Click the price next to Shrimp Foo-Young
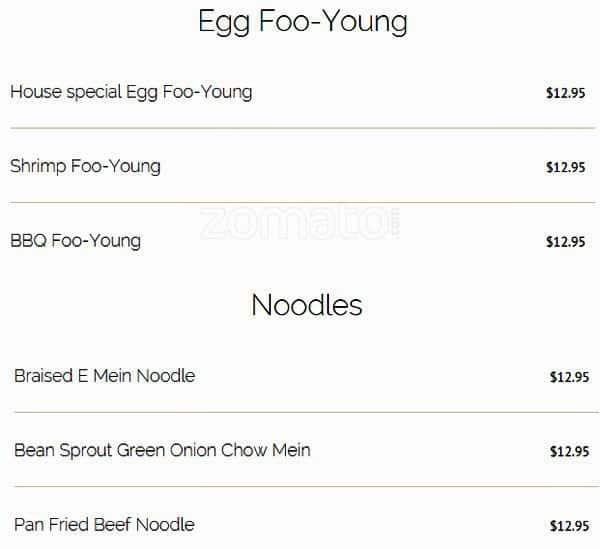 click(565, 167)
